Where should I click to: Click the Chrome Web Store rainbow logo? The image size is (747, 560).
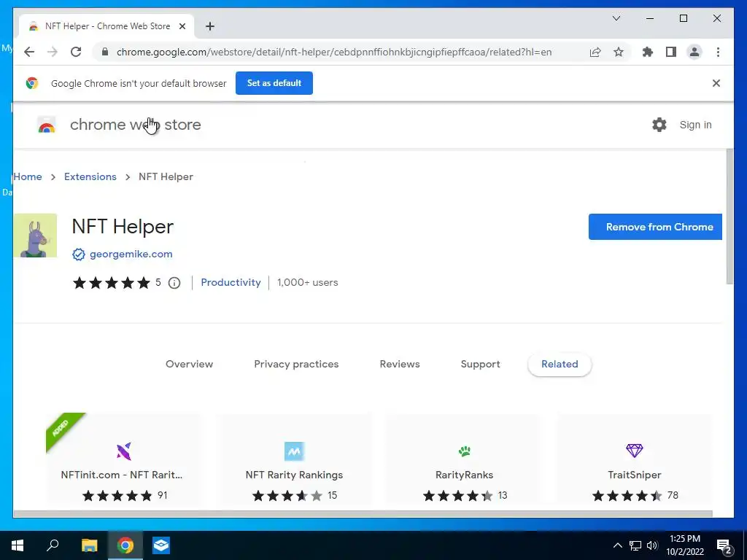coord(47,125)
